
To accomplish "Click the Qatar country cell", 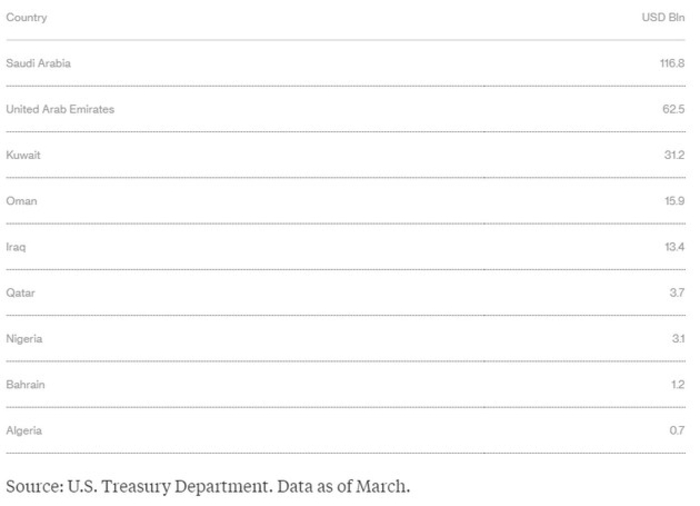I will 20,293.
